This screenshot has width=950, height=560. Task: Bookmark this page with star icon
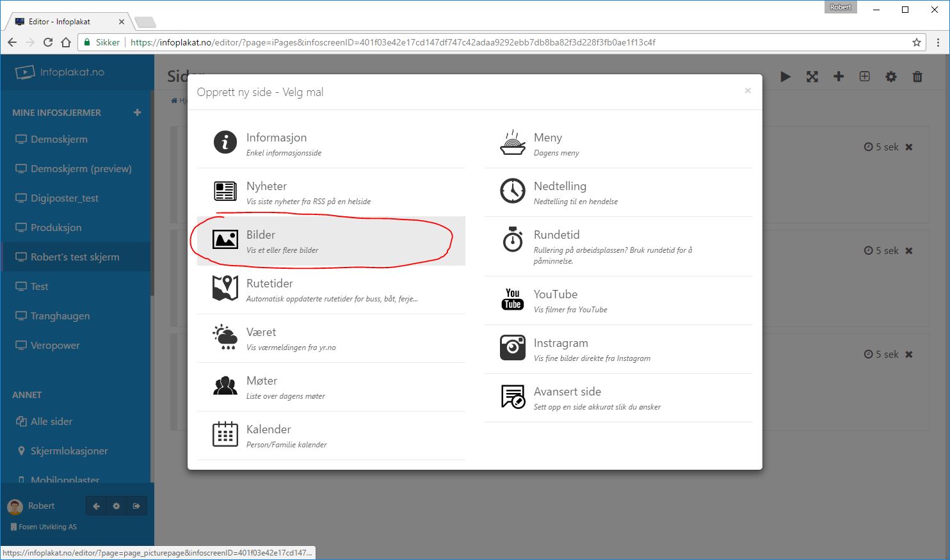tap(916, 42)
